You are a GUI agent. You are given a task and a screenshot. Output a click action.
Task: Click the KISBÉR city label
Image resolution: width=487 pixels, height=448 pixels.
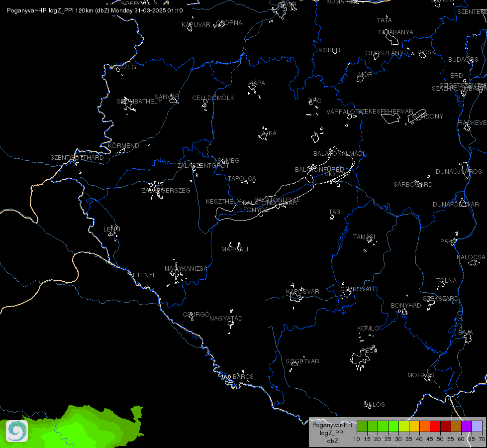329,50
